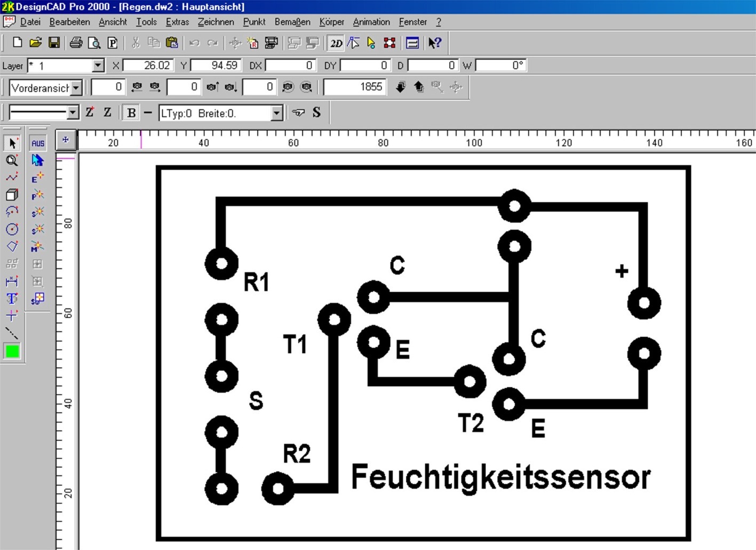Screen dimensions: 756x550
Task: Open the Zeichnen menu
Action: (x=216, y=22)
